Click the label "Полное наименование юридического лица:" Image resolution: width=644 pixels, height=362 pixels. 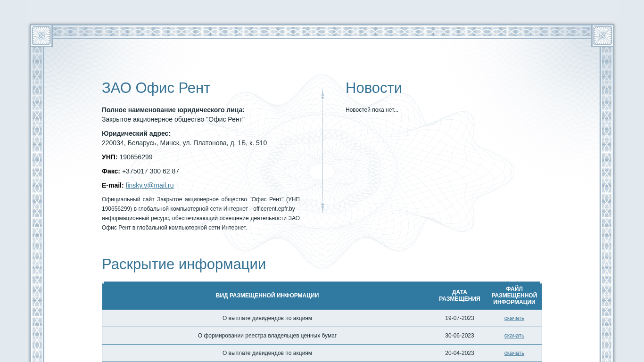pyautogui.click(x=173, y=110)
